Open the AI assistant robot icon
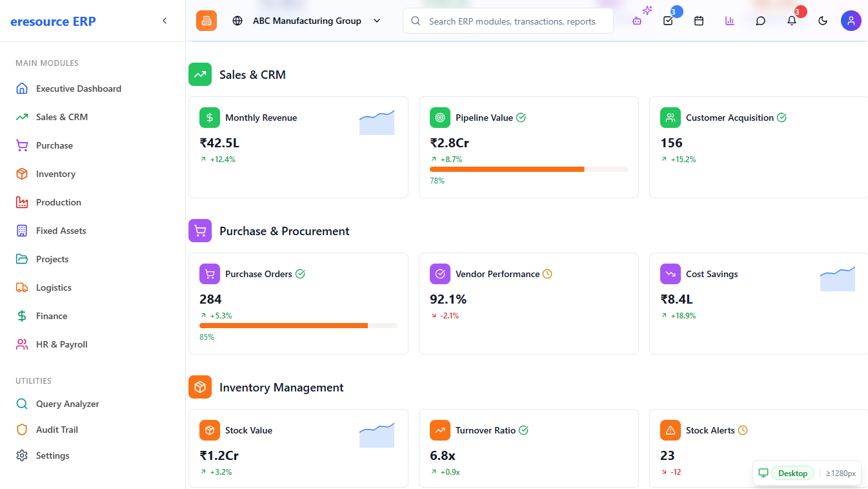The width and height of the screenshot is (868, 489). [x=637, y=21]
